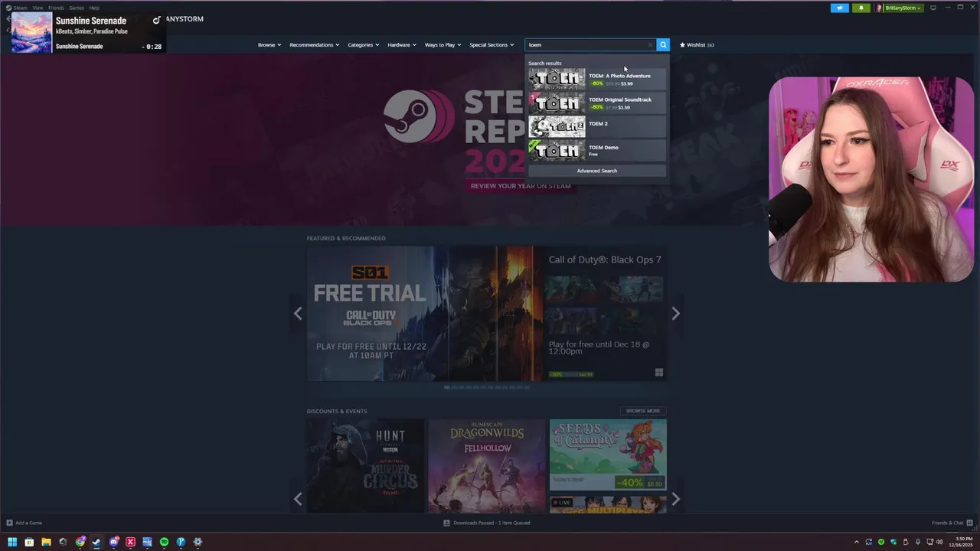Click the music note icon in song overlay

tap(157, 20)
